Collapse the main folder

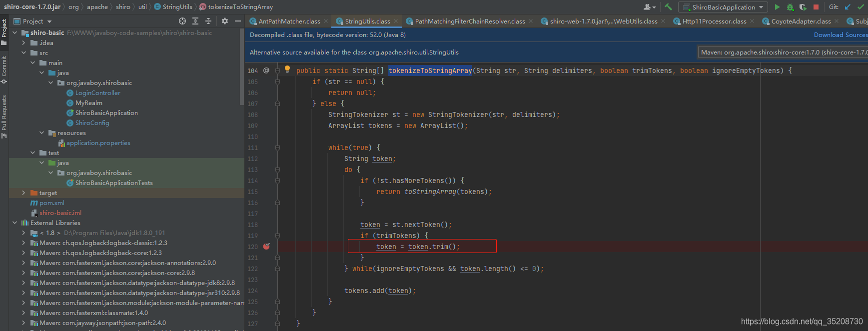tap(32, 63)
